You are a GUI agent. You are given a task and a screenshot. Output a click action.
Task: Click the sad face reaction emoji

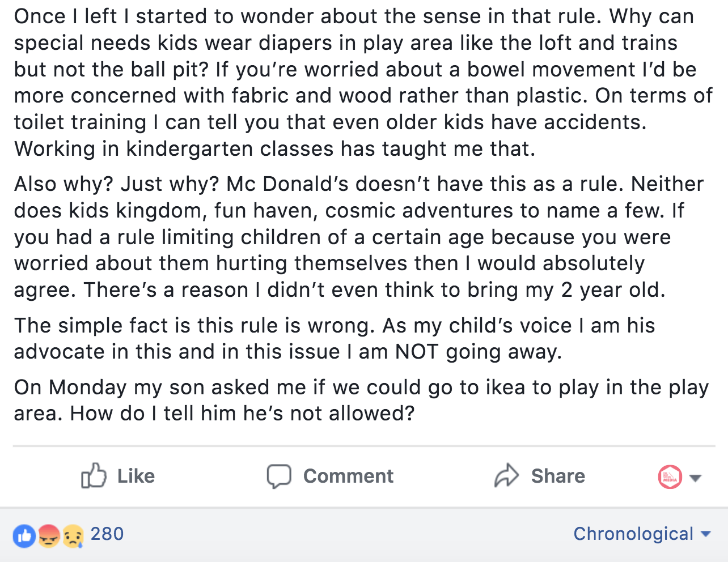(73, 535)
